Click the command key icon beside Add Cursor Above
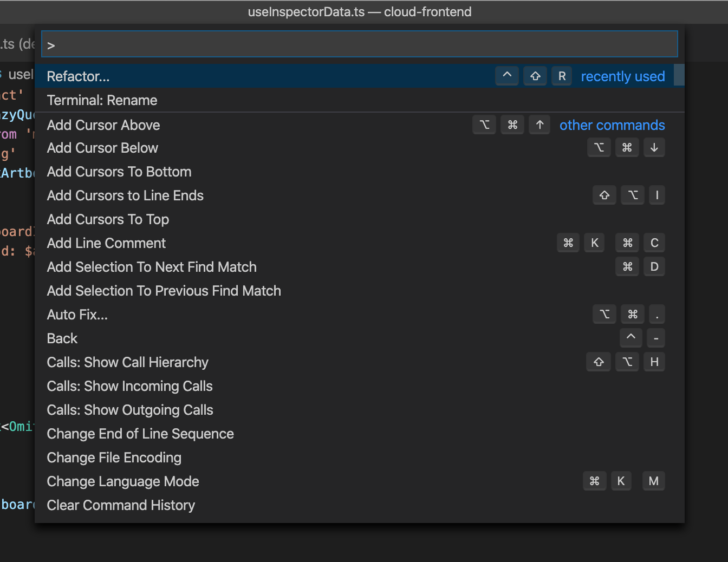 [x=512, y=125]
